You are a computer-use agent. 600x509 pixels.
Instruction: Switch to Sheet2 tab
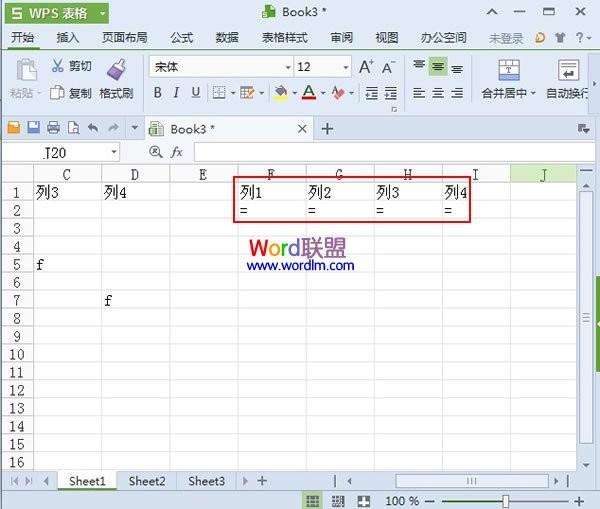click(x=147, y=481)
